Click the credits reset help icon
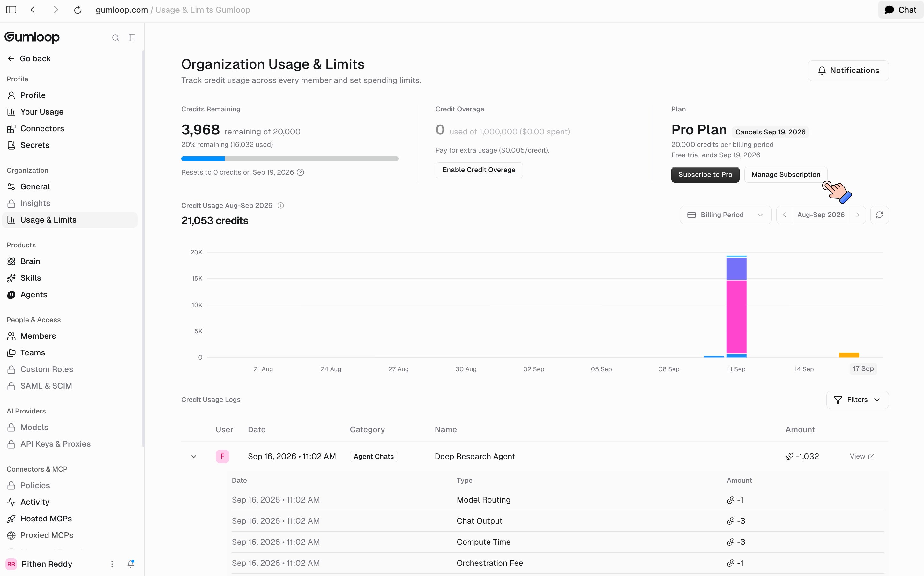The width and height of the screenshot is (924, 576). [x=300, y=172]
